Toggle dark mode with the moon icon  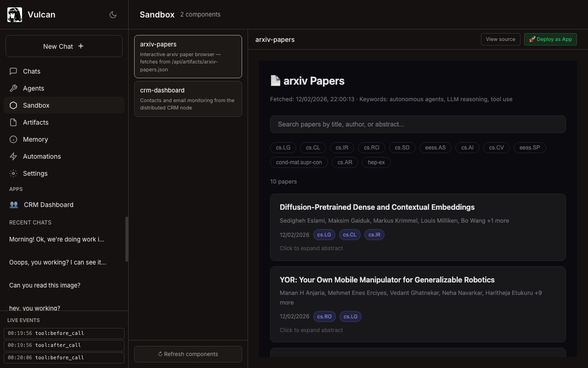pyautogui.click(x=113, y=15)
